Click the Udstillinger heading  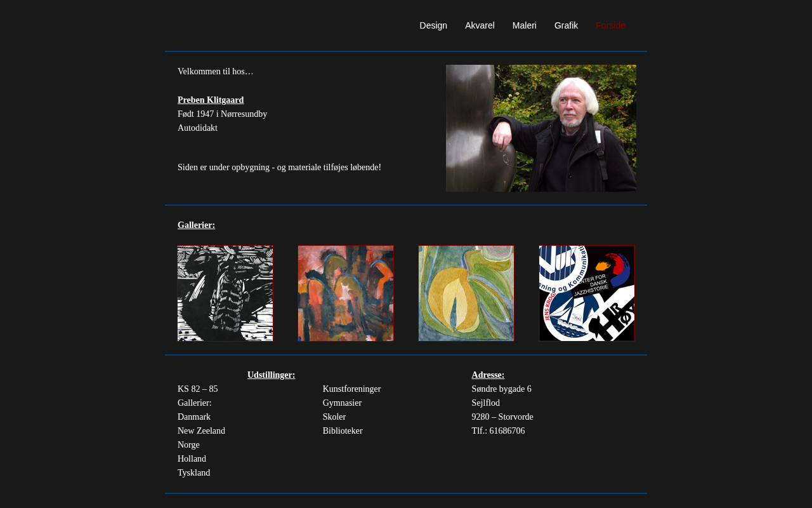point(271,375)
